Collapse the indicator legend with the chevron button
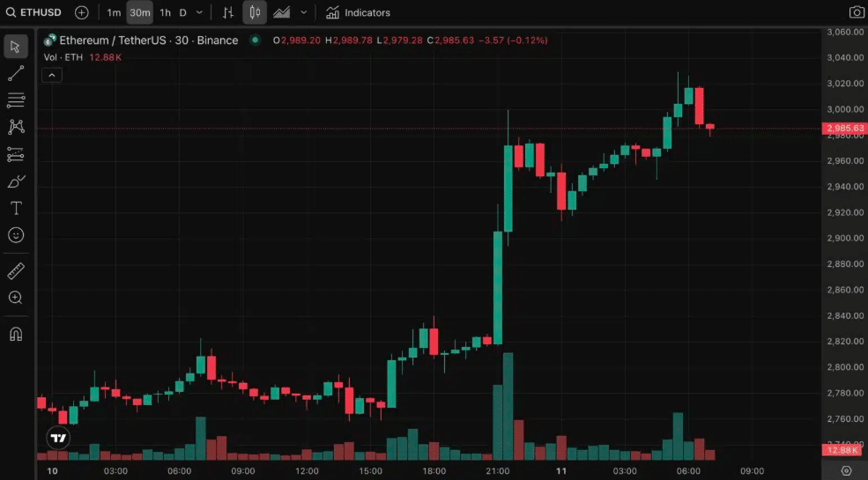 [51, 75]
